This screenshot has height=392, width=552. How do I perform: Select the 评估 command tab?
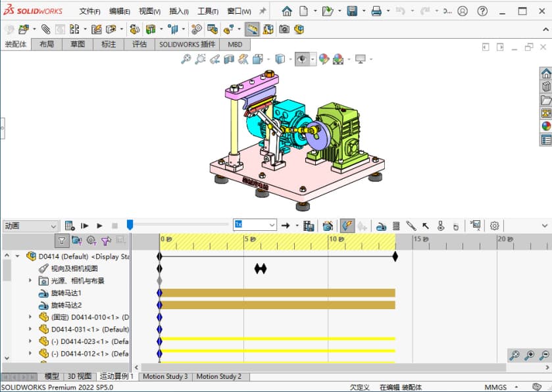point(139,44)
